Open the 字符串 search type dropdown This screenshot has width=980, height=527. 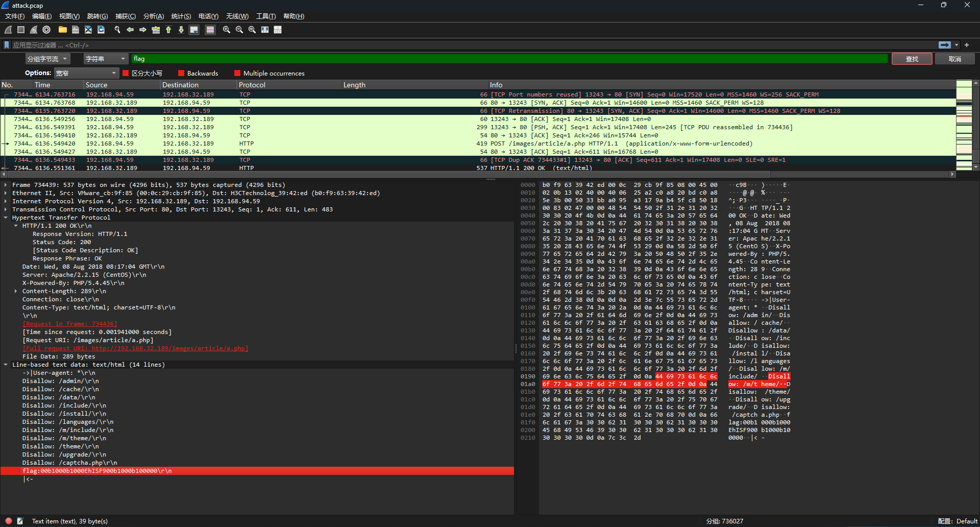106,59
